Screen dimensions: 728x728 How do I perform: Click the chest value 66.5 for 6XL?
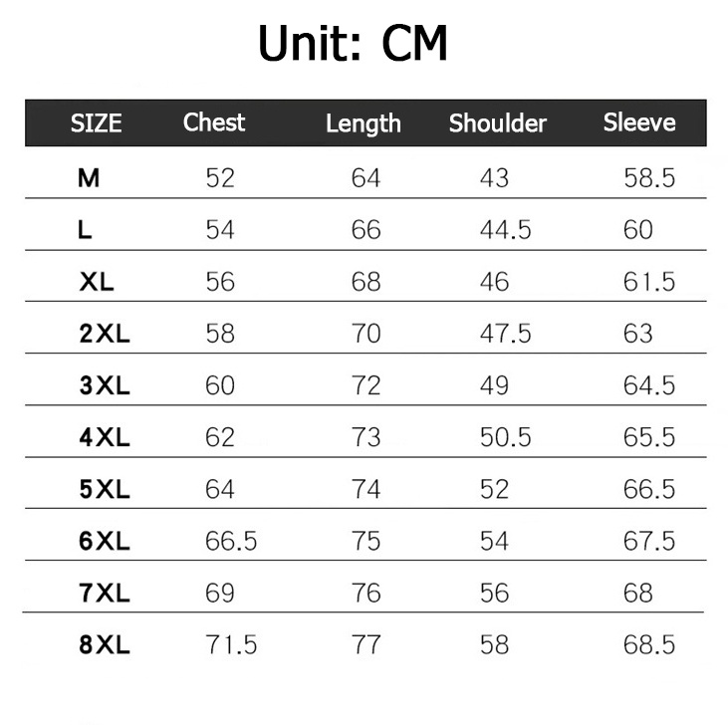tap(231, 541)
